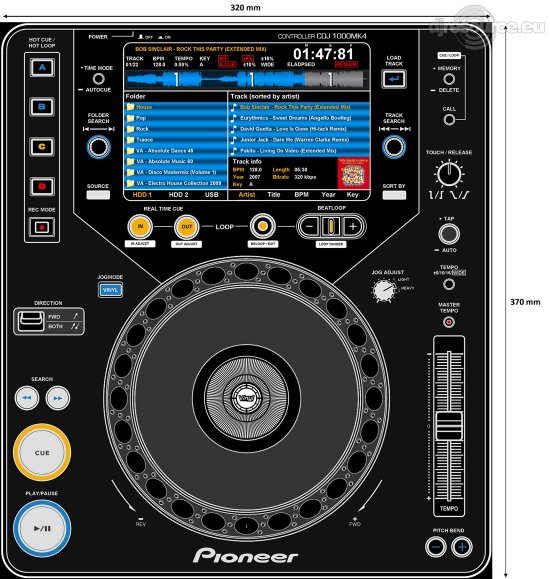Open VA - Disco Mastermix (Volume 1) folder
Image resolution: width=550 pixels, height=579 pixels.
[x=176, y=172]
